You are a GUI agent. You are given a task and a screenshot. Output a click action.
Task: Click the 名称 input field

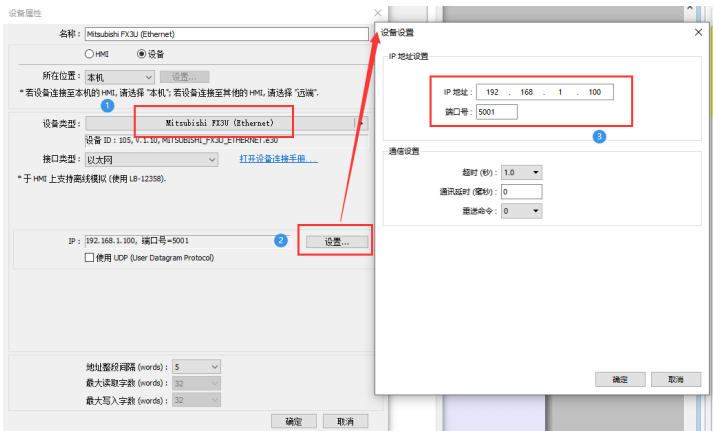[226, 34]
